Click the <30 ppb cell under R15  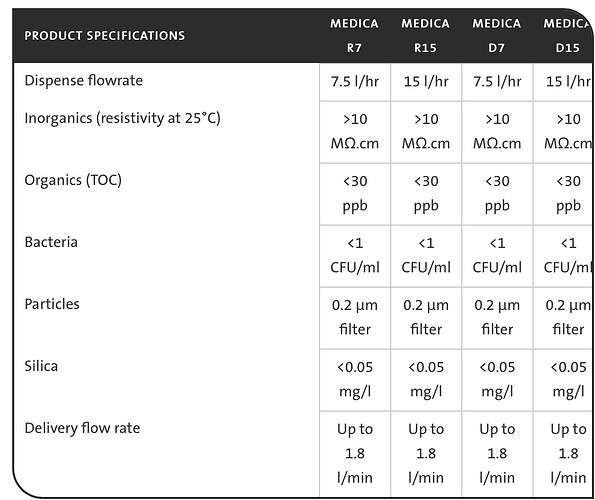point(426,193)
